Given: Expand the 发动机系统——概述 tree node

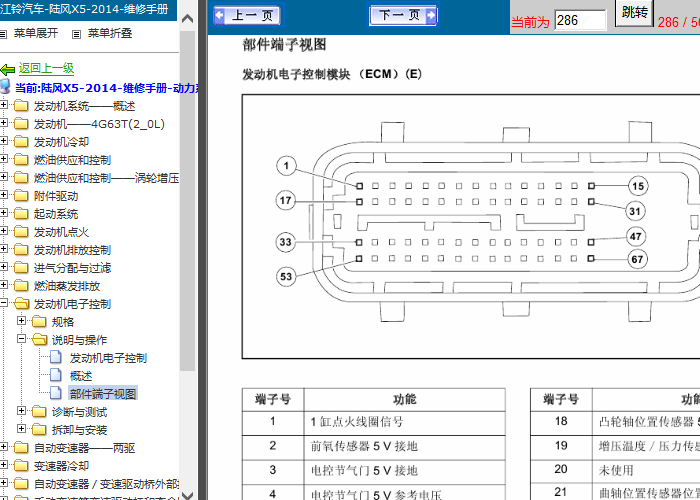Looking at the screenshot, I should (x=4, y=105).
